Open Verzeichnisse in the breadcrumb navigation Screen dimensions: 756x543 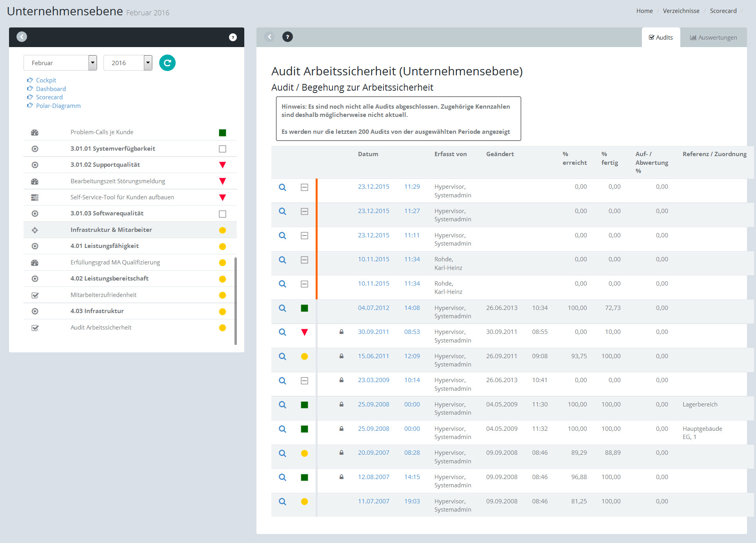click(x=681, y=11)
